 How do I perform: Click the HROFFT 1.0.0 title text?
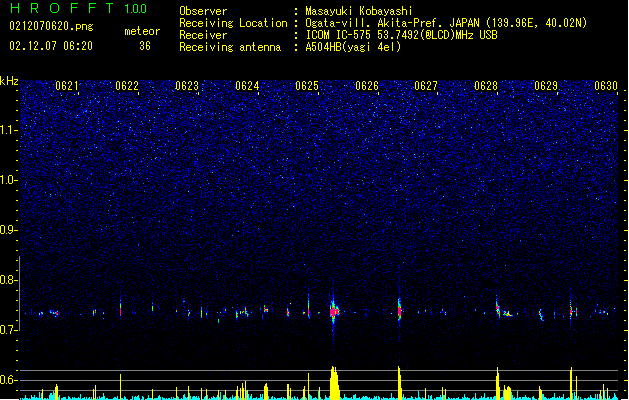pyautogui.click(x=78, y=8)
